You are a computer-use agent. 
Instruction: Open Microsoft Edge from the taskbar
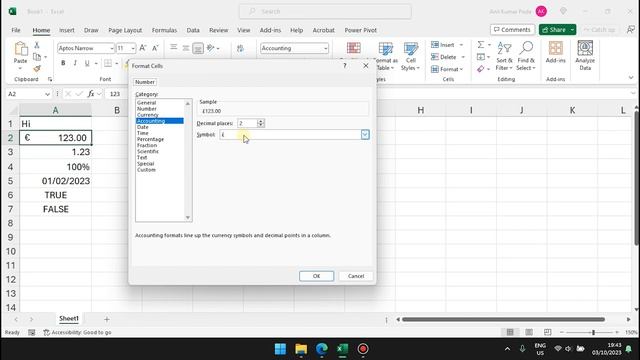pos(322,349)
